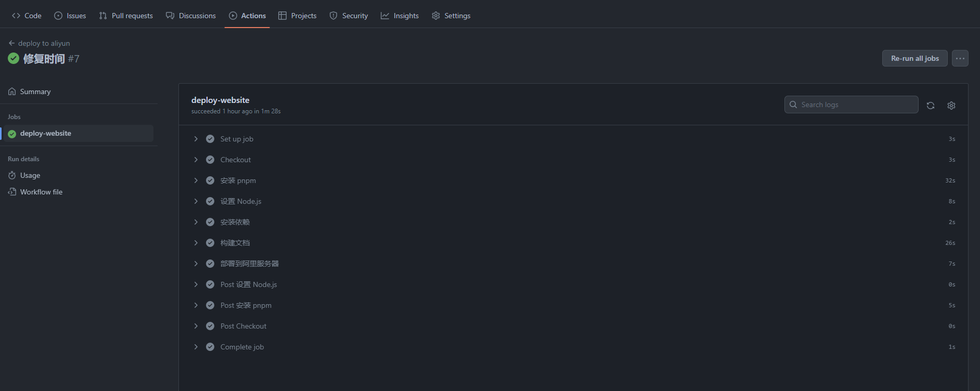Open the Pull requests tab
Viewport: 980px width, 391px height.
coord(126,16)
